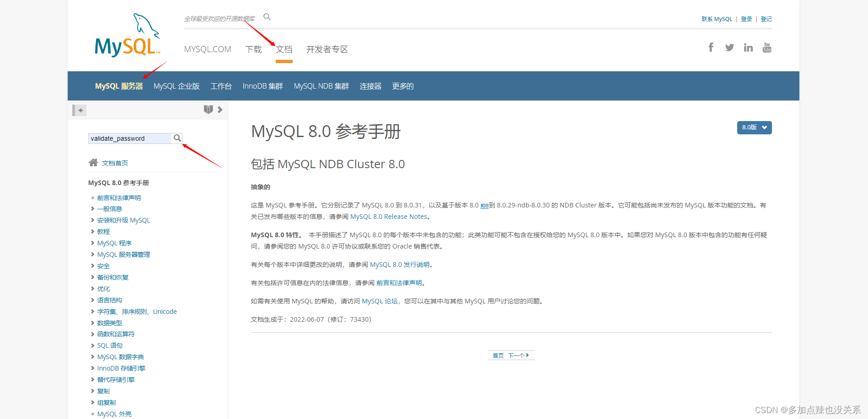The image size is (868, 419).
Task: Open the 开发者专区 nav item
Action: 327,49
